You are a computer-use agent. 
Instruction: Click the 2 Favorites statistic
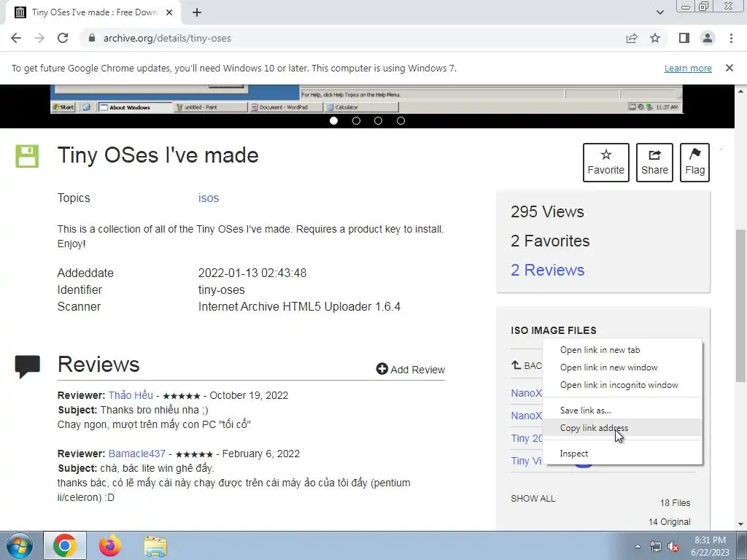550,241
